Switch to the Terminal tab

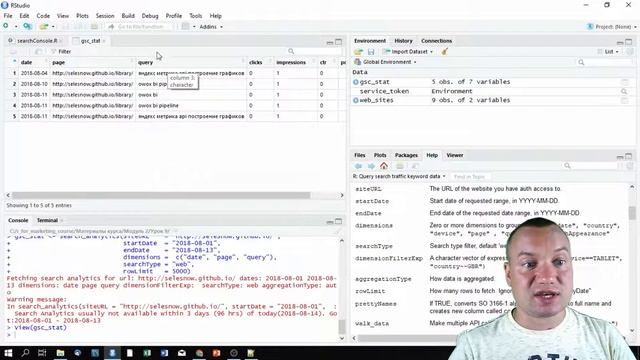[47, 220]
